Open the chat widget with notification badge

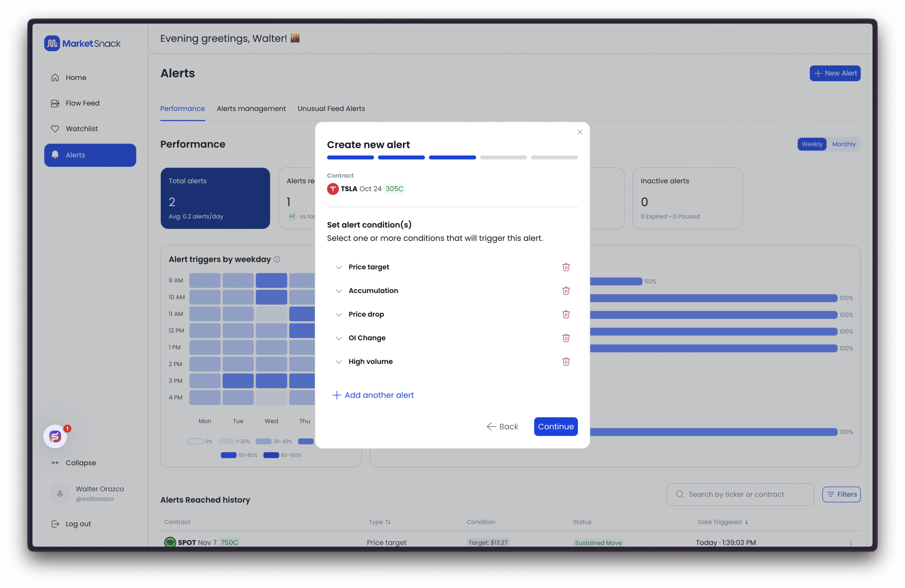55,436
